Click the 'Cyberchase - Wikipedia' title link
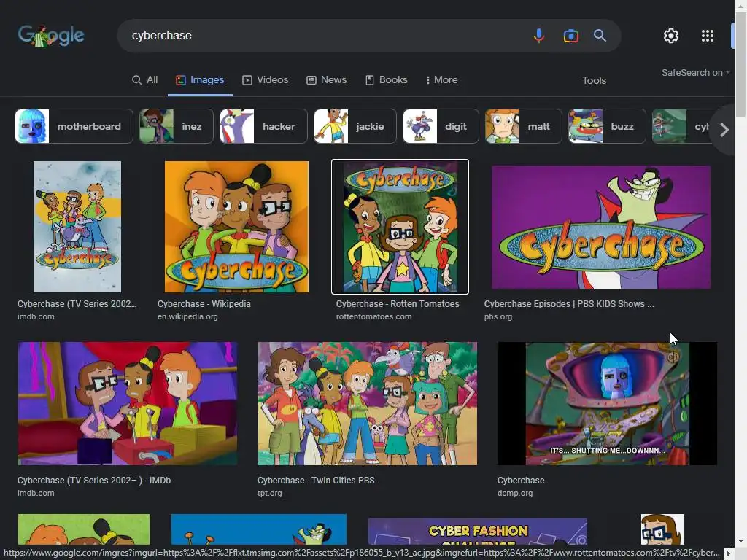Screen dimensions: 747x560 pos(204,304)
